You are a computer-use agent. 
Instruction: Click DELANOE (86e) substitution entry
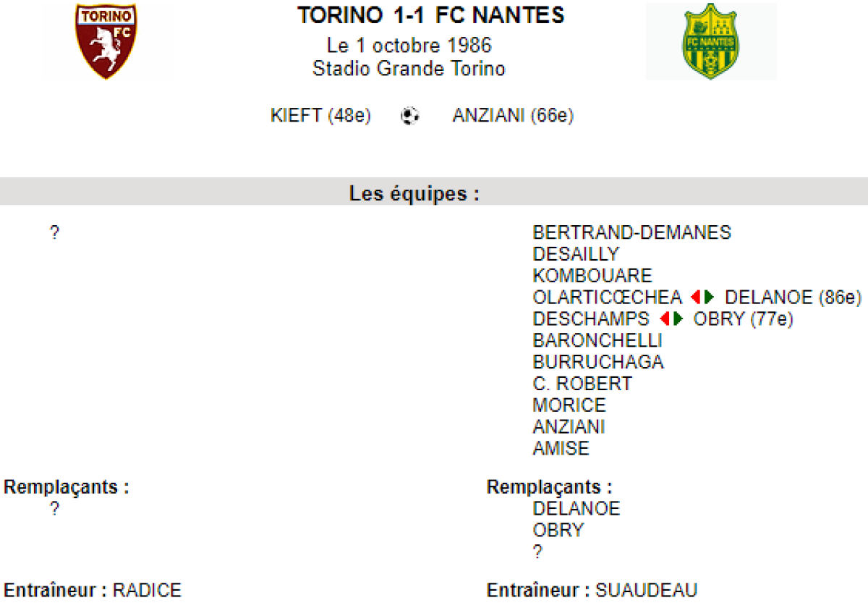793,298
